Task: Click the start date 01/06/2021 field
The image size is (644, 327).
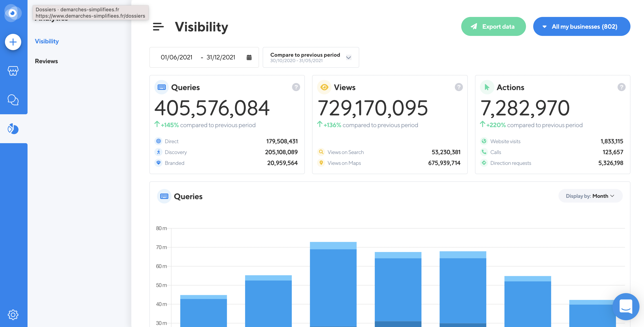Action: tap(176, 57)
